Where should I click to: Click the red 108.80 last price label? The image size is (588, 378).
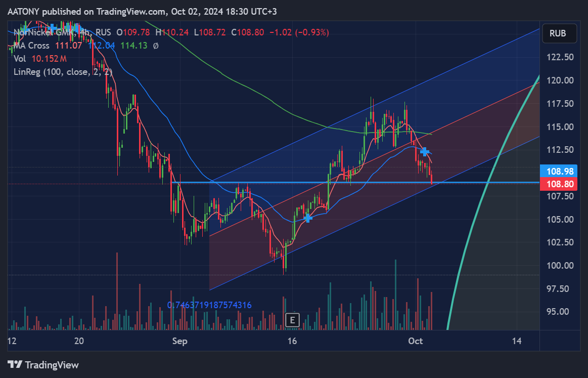558,184
